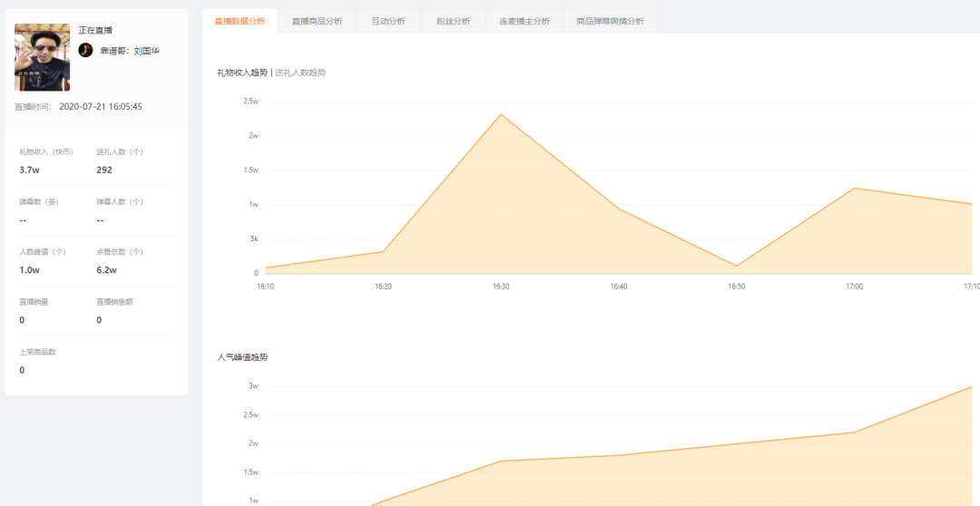Open the 互动分析 tab
This screenshot has width=980, height=506.
(x=388, y=21)
